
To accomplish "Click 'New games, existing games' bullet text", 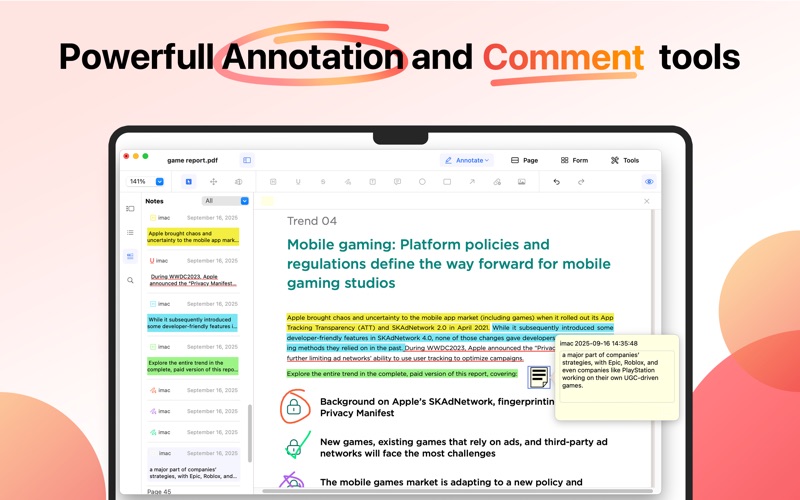I will [464, 447].
